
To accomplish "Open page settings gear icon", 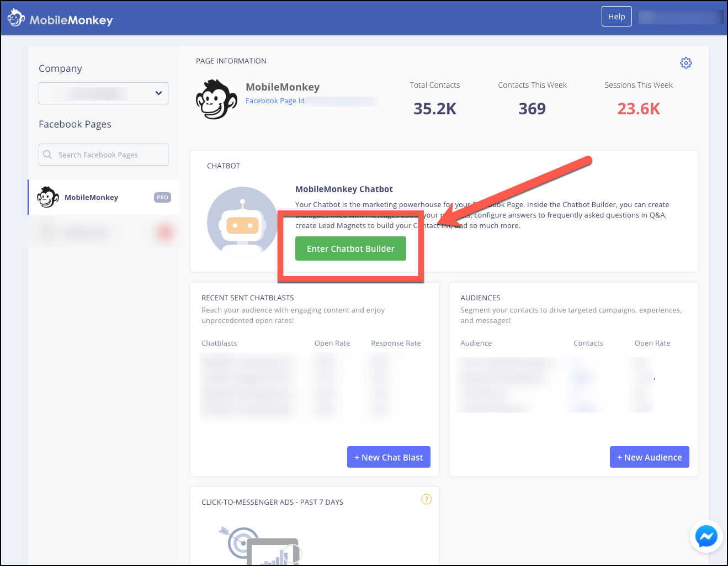I will click(x=686, y=63).
